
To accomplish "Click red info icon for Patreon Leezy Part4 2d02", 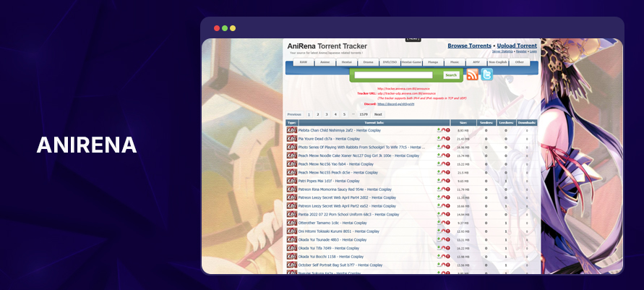I will (447, 197).
